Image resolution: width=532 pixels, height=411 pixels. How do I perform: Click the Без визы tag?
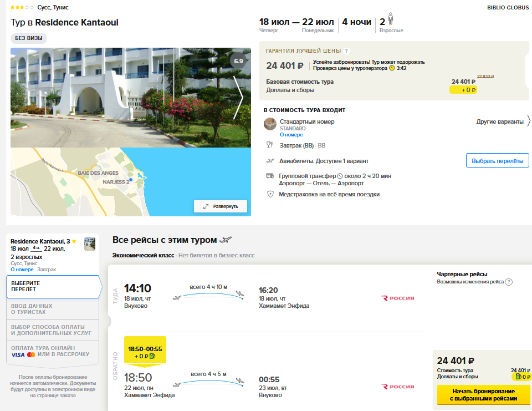coord(29,38)
